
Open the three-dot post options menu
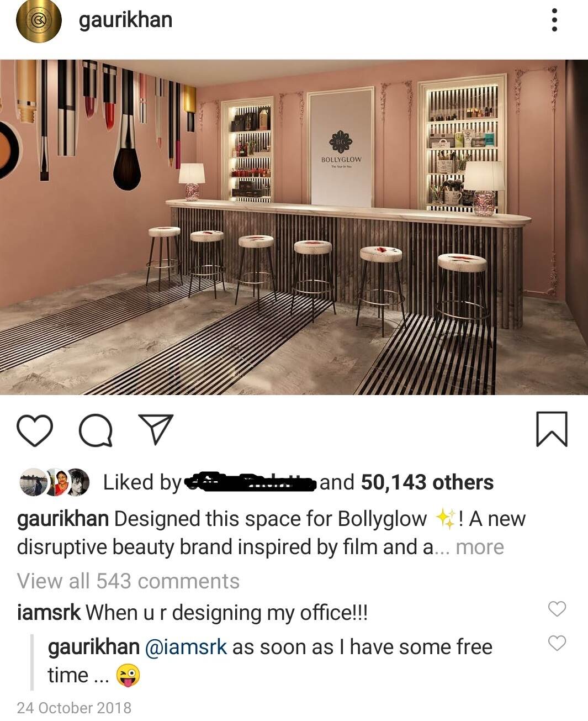point(554,20)
